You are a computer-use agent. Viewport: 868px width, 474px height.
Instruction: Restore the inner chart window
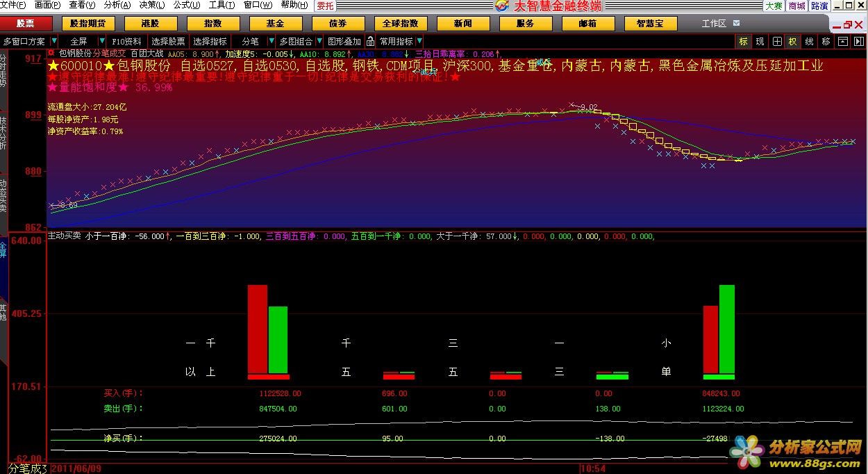coord(848,25)
